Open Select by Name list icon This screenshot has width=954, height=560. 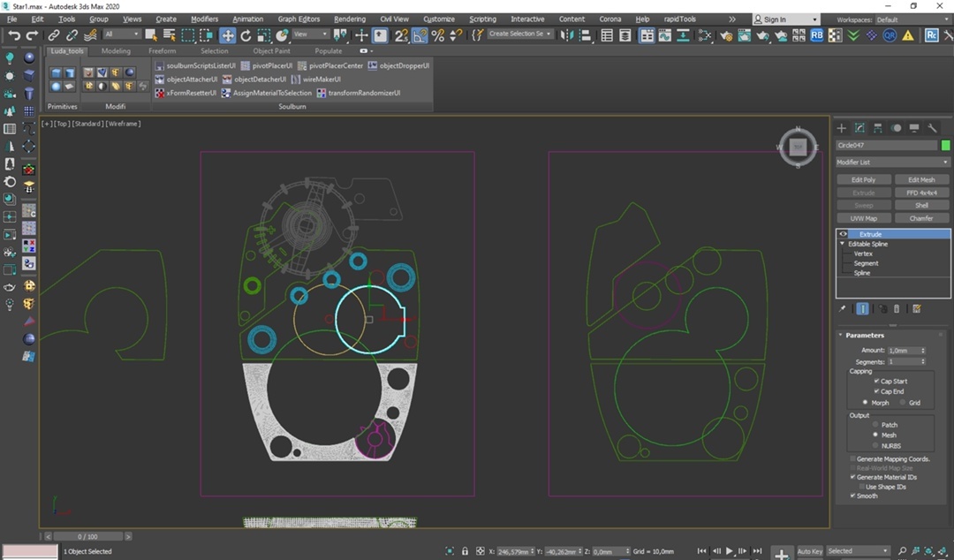click(169, 35)
